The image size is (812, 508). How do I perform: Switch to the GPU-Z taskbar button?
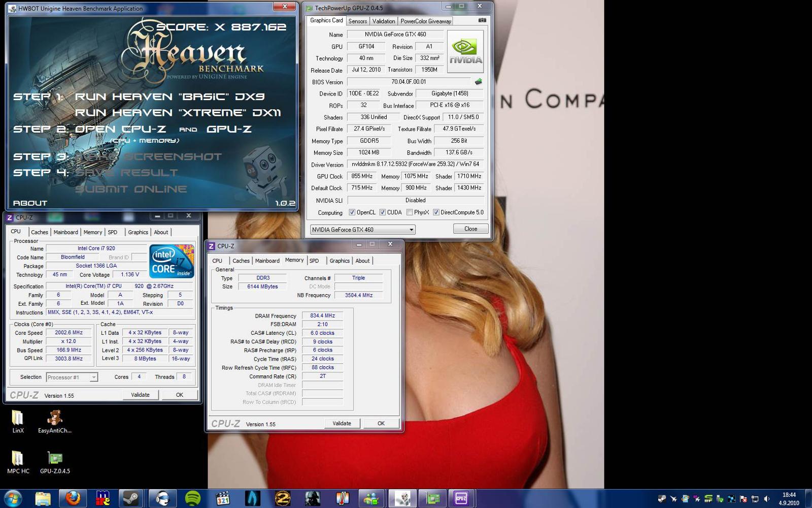432,499
